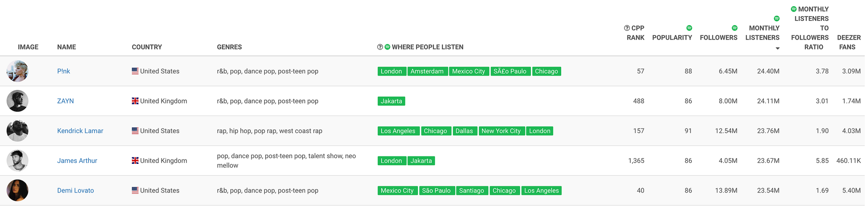Open the Demi Lovato artist link

(x=76, y=190)
